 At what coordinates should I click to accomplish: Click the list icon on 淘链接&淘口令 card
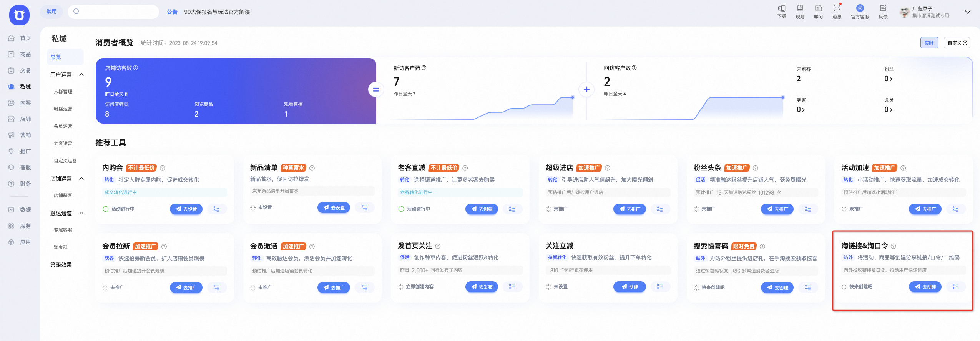click(x=955, y=287)
